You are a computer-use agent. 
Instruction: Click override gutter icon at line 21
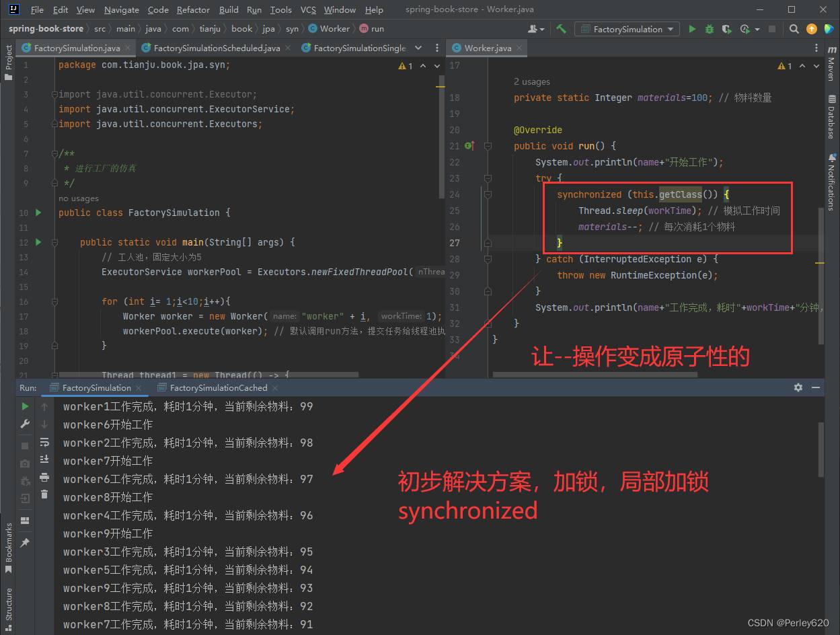(x=471, y=146)
